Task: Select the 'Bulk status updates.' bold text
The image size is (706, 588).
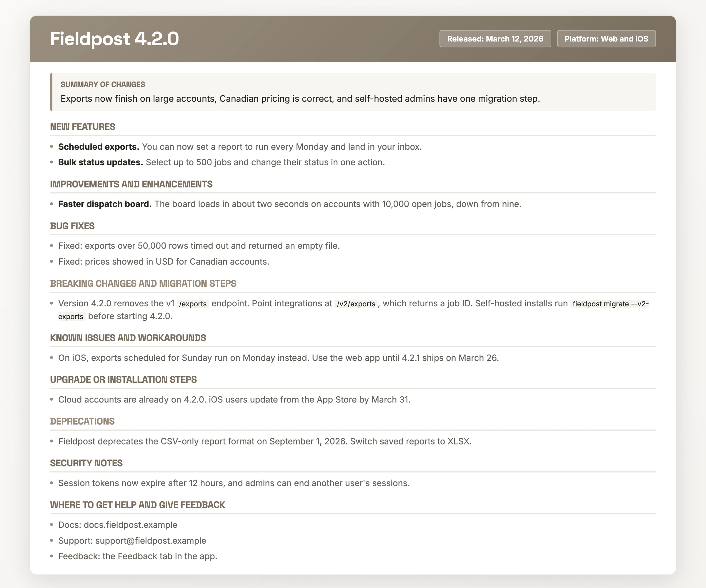Action: click(x=101, y=162)
